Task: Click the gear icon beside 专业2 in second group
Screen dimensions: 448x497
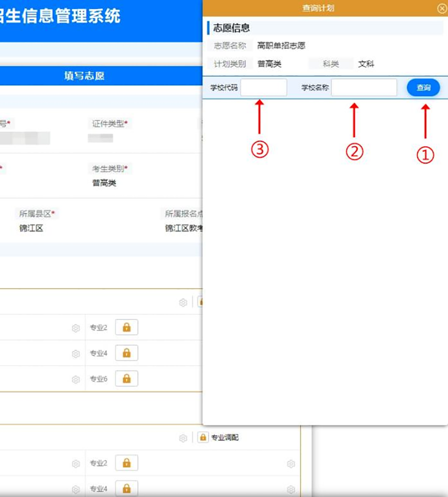Action: pos(76,463)
